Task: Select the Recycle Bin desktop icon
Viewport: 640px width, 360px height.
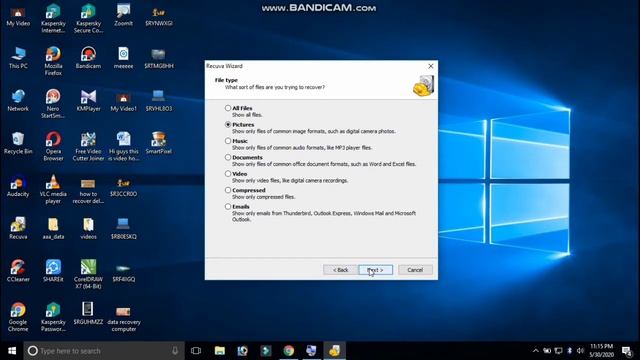Action: coord(18,143)
